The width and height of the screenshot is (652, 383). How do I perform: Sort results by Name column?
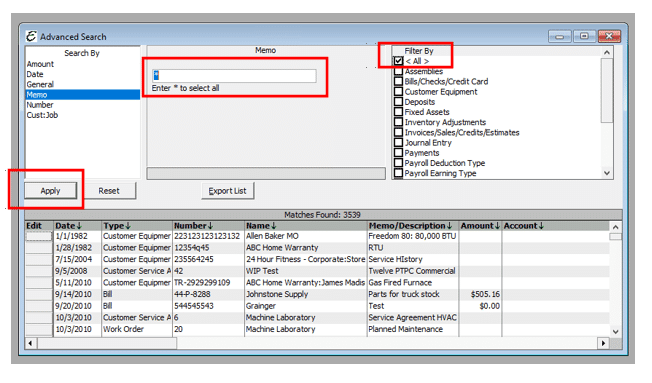coord(306,226)
